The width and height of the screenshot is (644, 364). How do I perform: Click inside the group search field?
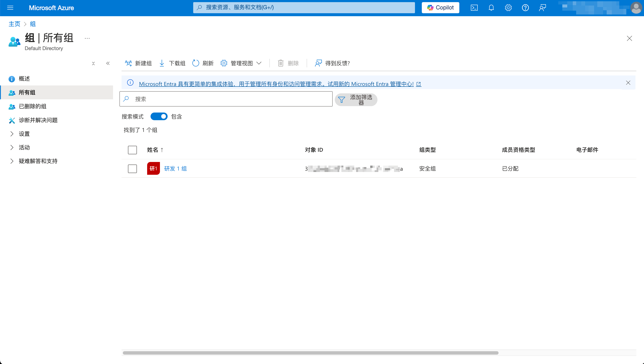coord(225,99)
